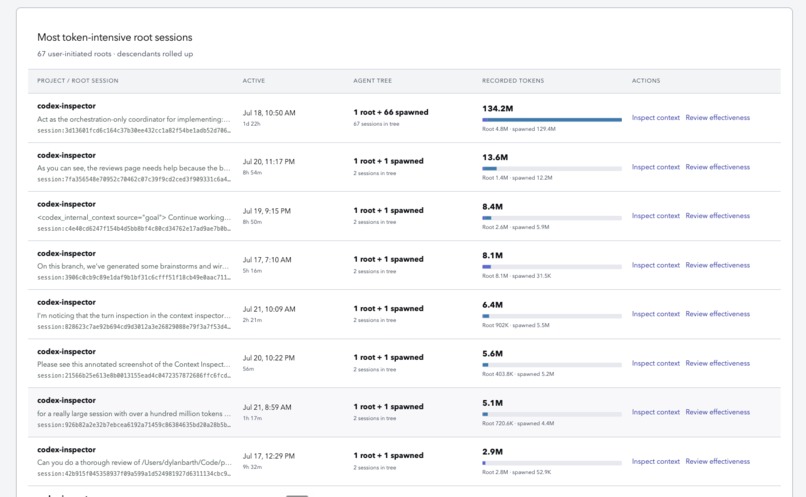Screen dimensions: 806x497
Task: Click the 13.6M token usage bar
Action: (552, 169)
